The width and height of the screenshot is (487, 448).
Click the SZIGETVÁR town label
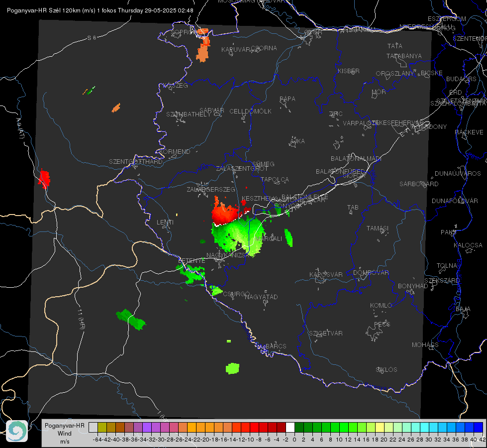click(326, 333)
